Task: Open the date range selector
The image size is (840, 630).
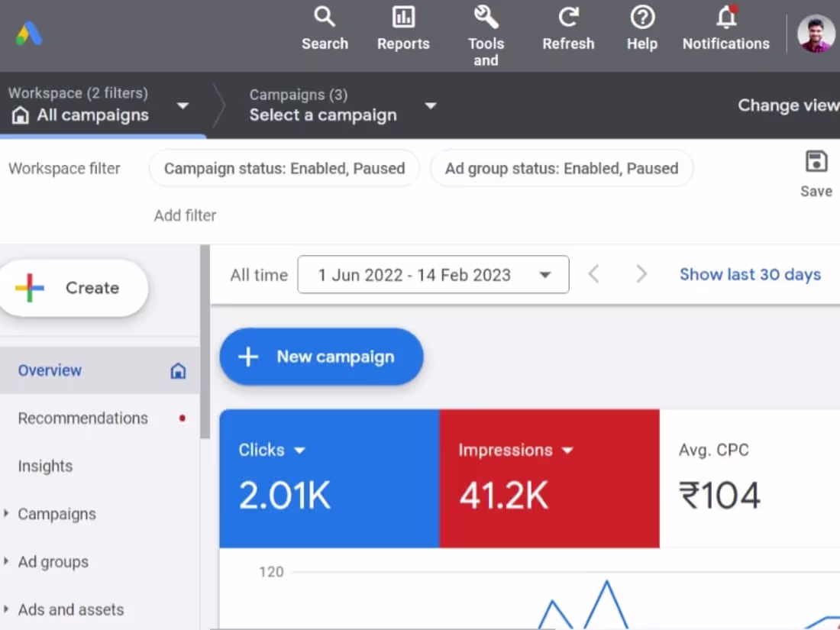Action: coord(432,274)
